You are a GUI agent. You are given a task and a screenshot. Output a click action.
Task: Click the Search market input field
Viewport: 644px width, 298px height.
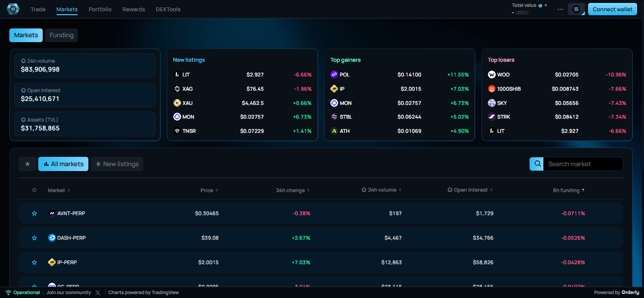(x=583, y=164)
